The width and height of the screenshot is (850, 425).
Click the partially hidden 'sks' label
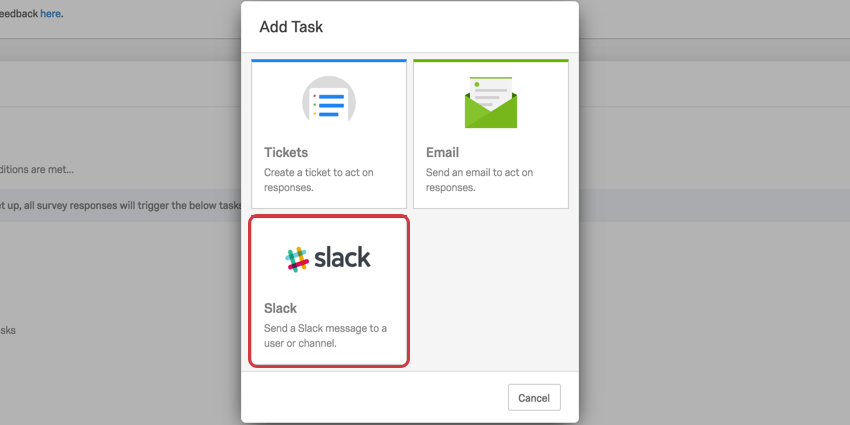pyautogui.click(x=8, y=330)
